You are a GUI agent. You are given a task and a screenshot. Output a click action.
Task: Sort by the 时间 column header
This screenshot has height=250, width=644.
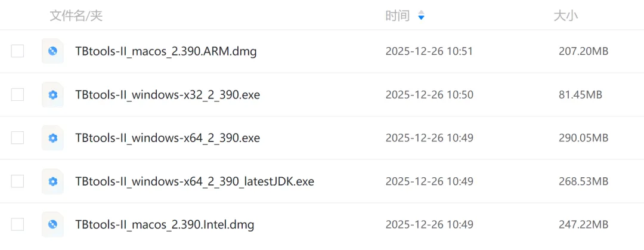pyautogui.click(x=397, y=16)
